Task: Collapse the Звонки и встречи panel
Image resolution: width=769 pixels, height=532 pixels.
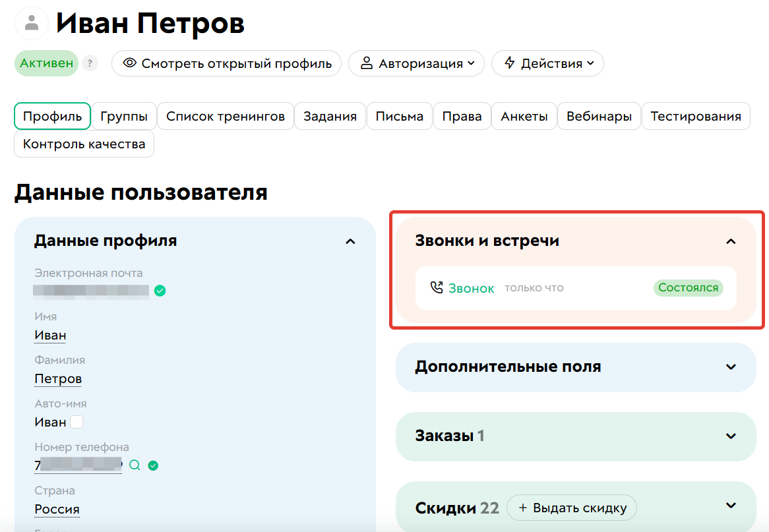Action: [731, 241]
